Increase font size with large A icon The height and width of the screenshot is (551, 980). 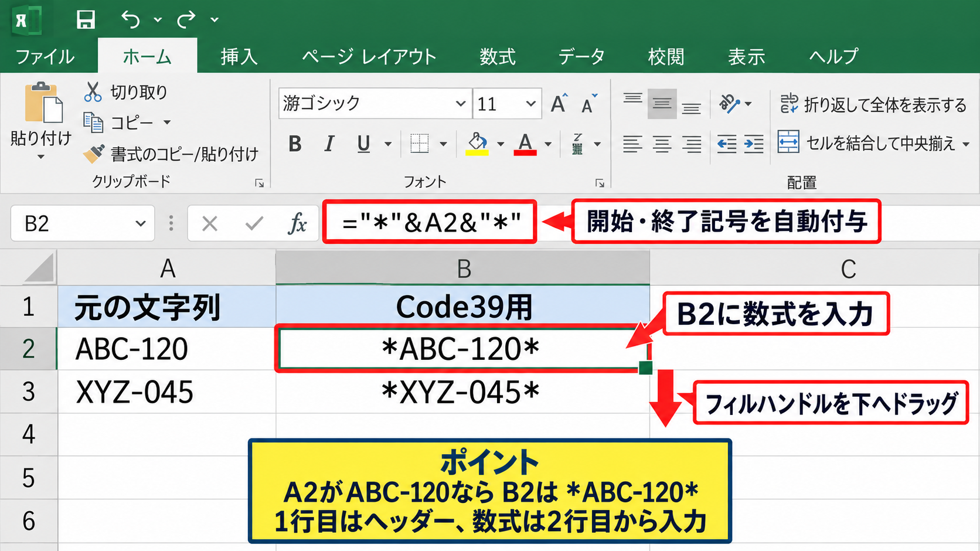pos(559,104)
